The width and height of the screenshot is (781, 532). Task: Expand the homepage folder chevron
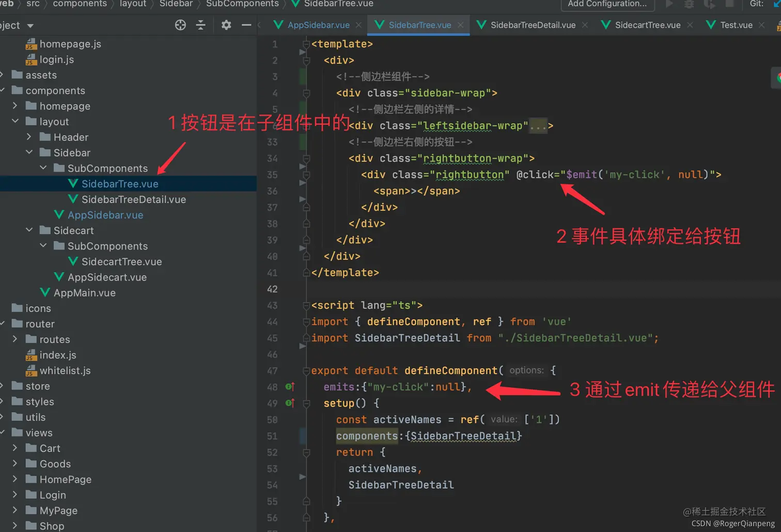click(15, 106)
